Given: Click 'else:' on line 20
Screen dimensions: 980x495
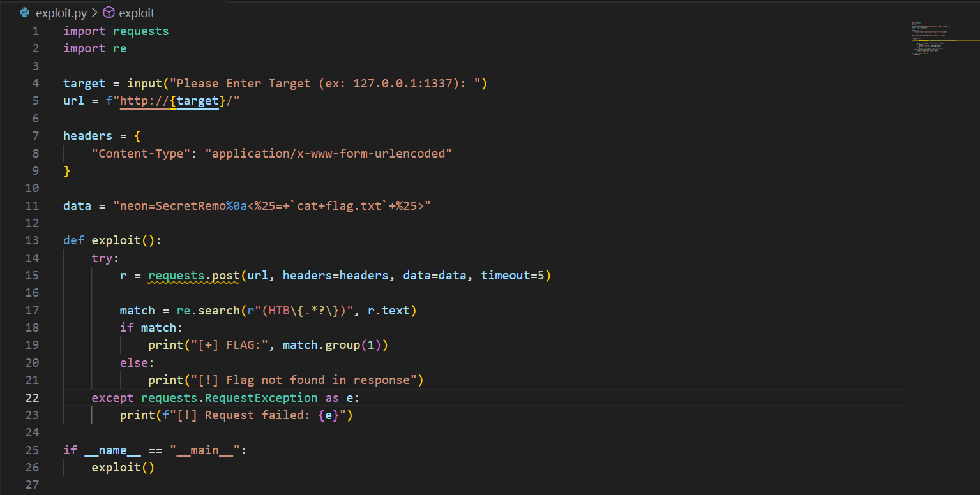Looking at the screenshot, I should (x=137, y=362).
